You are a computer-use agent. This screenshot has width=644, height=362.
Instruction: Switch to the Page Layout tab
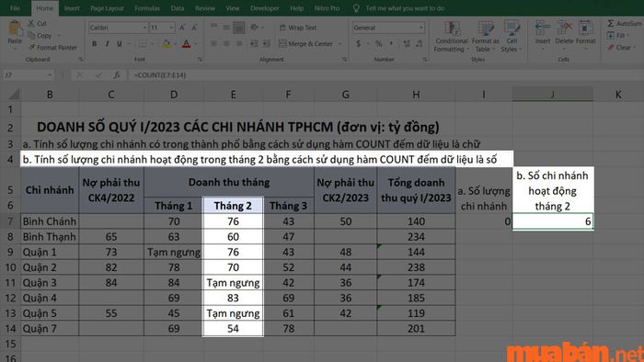(108, 8)
